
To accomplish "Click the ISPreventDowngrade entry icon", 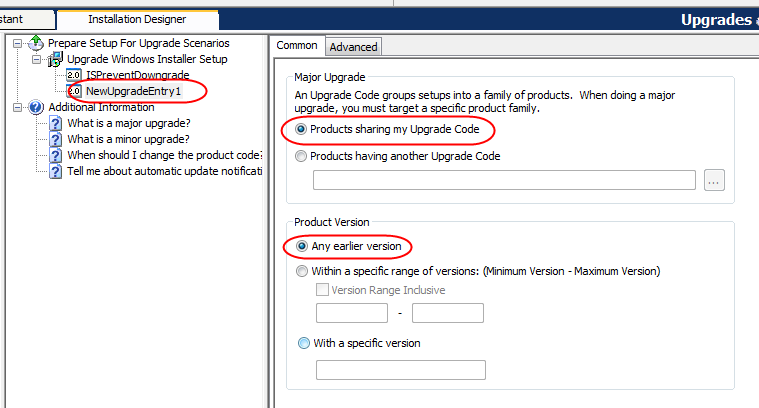I will [x=74, y=75].
